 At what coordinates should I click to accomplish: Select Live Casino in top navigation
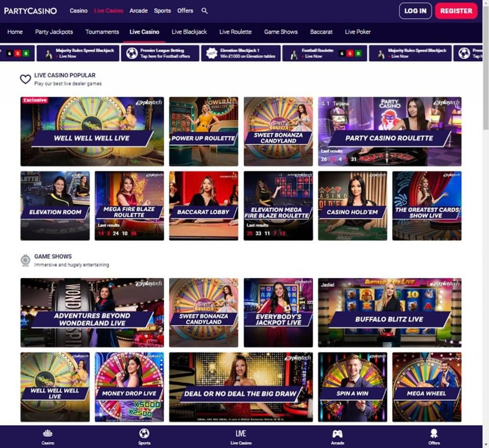pyautogui.click(x=108, y=10)
